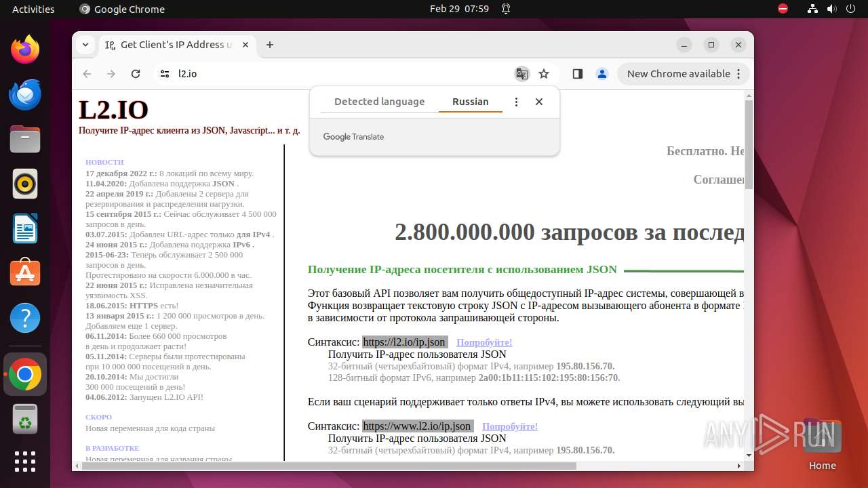
Task: Show Applications grid in dock
Action: 25,462
